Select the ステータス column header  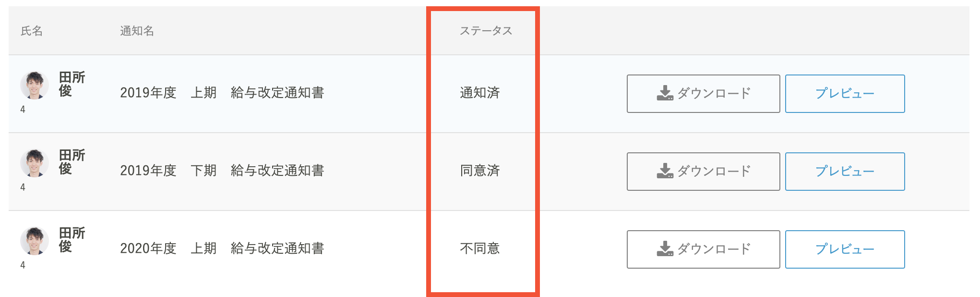click(x=486, y=31)
